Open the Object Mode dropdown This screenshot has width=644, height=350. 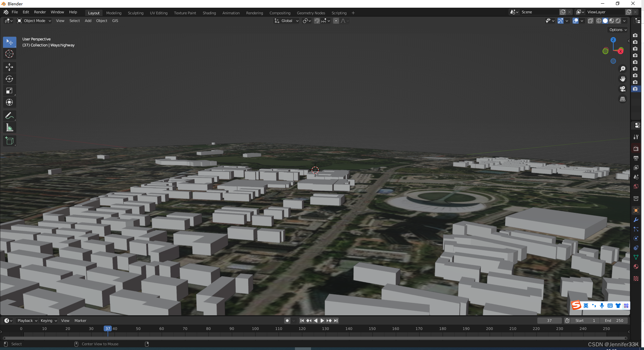click(x=34, y=21)
